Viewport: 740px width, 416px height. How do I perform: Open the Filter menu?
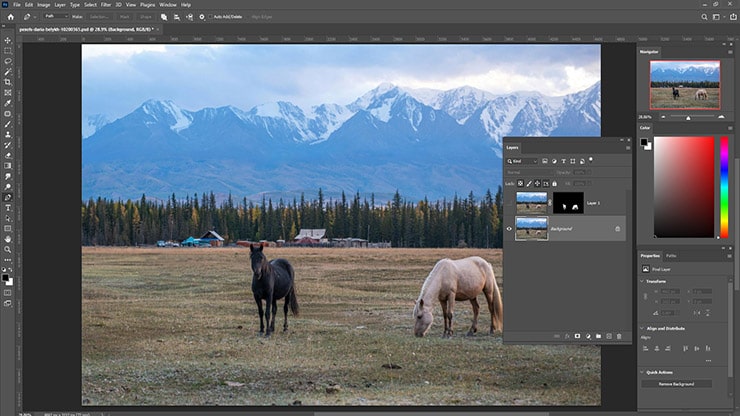click(x=105, y=5)
